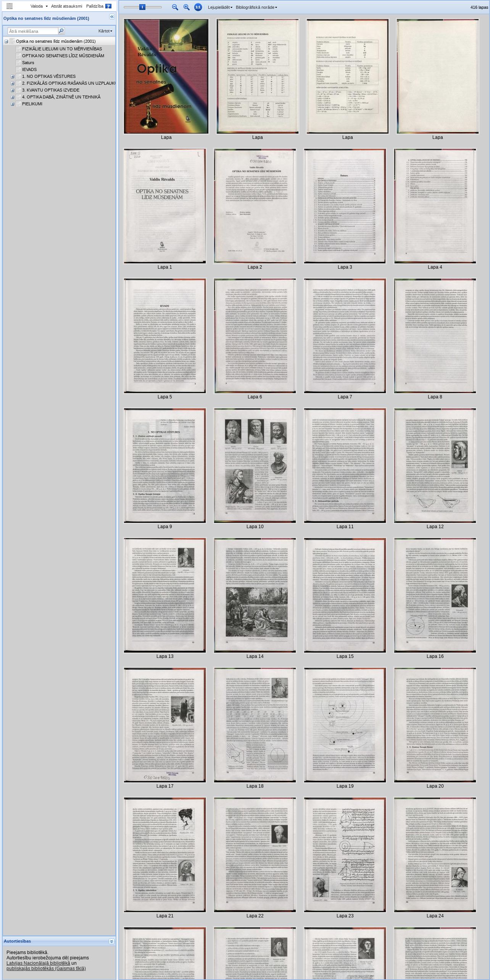The image size is (490, 980).
Task: Open the Lapa 1 title page thumbnail
Action: pyautogui.click(x=164, y=206)
